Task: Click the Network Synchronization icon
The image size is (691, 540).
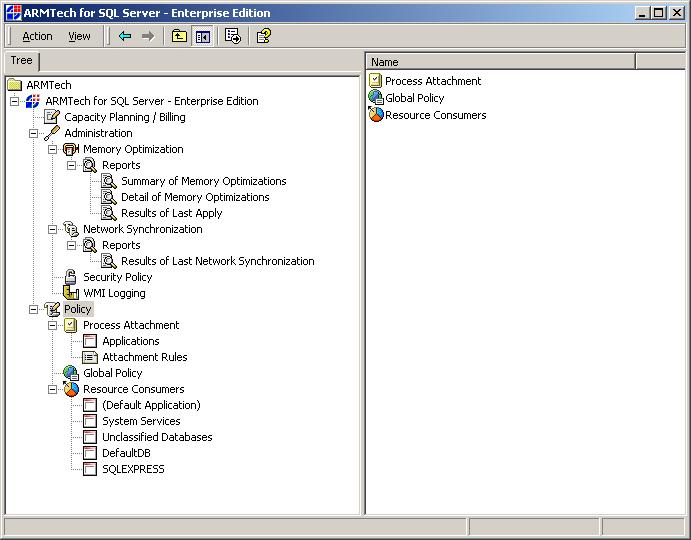Action: pyautogui.click(x=71, y=229)
